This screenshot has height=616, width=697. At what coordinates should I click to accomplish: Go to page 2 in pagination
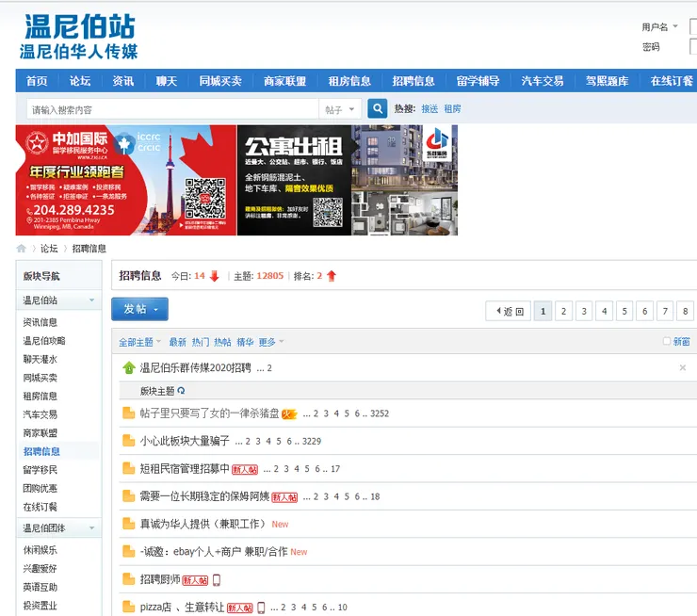(x=563, y=311)
